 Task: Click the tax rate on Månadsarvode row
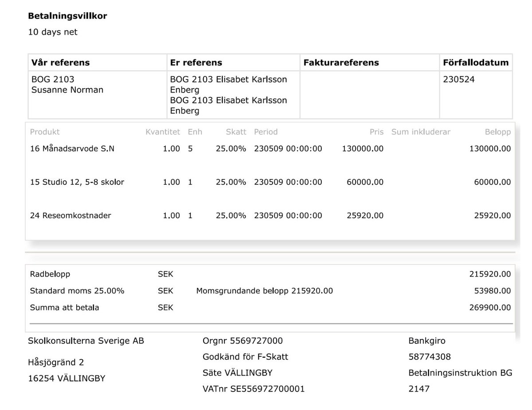231,149
